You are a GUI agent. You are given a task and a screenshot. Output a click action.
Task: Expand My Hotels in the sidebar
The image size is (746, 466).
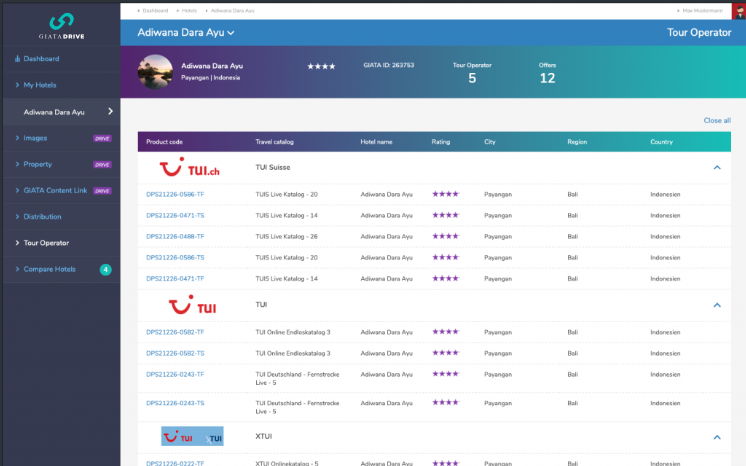tap(41, 85)
